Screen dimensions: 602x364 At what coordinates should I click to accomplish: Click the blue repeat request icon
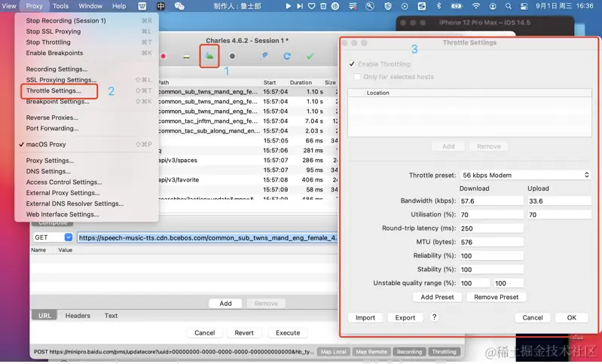coord(287,56)
